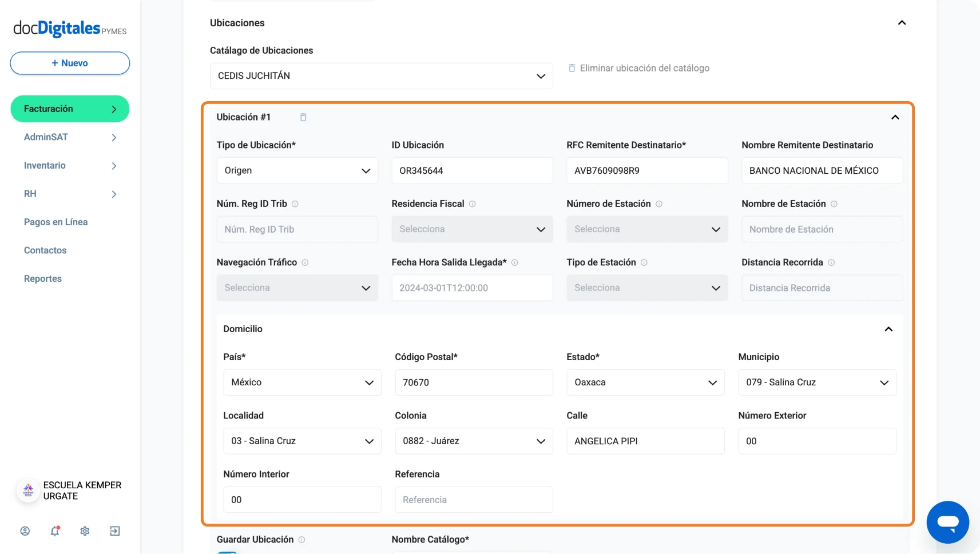Image resolution: width=980 pixels, height=554 pixels.
Task: Edit the RFC Remitente Destinatario field
Action: tap(648, 170)
